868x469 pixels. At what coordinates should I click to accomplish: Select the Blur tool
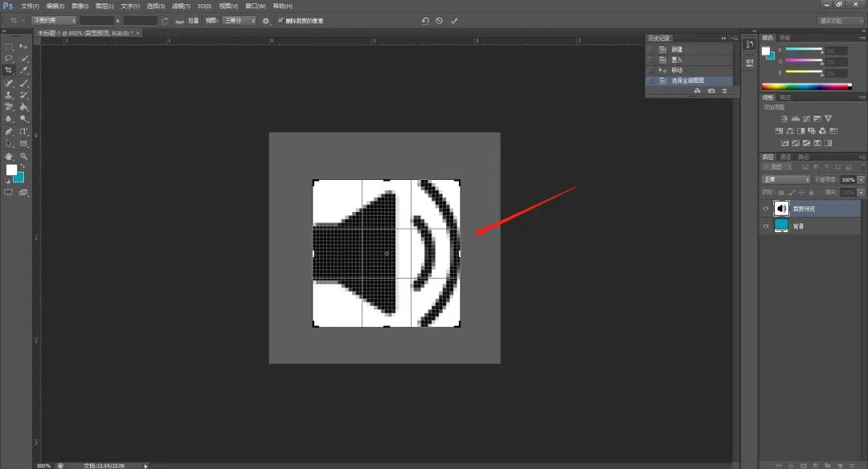point(8,119)
